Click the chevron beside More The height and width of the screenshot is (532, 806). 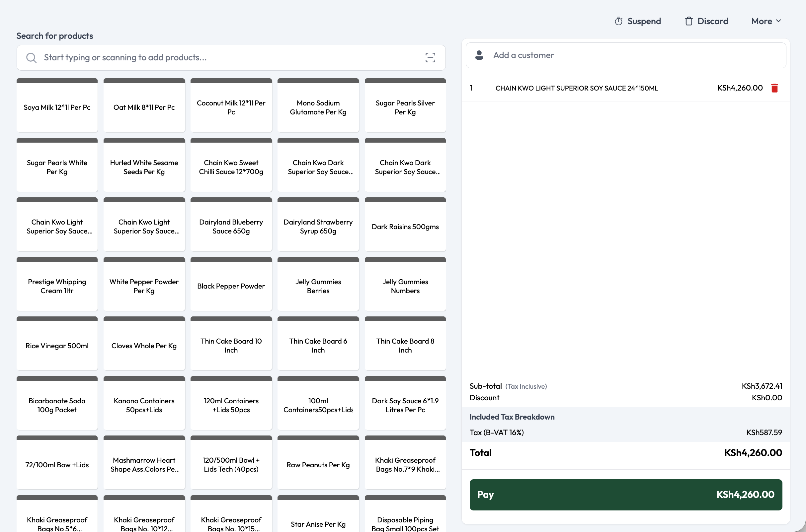(778, 21)
